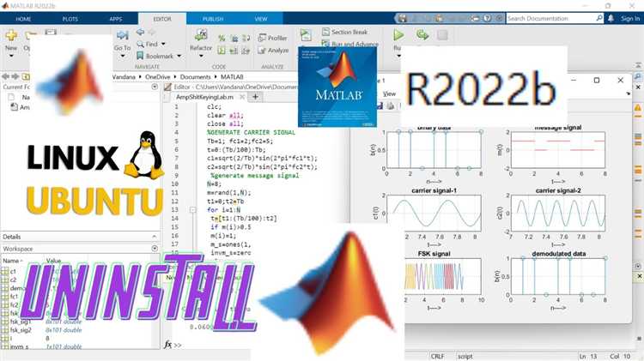Select variable fsk_sig2 in Workspace
The width and height of the screenshot is (644, 361).
pos(21,330)
